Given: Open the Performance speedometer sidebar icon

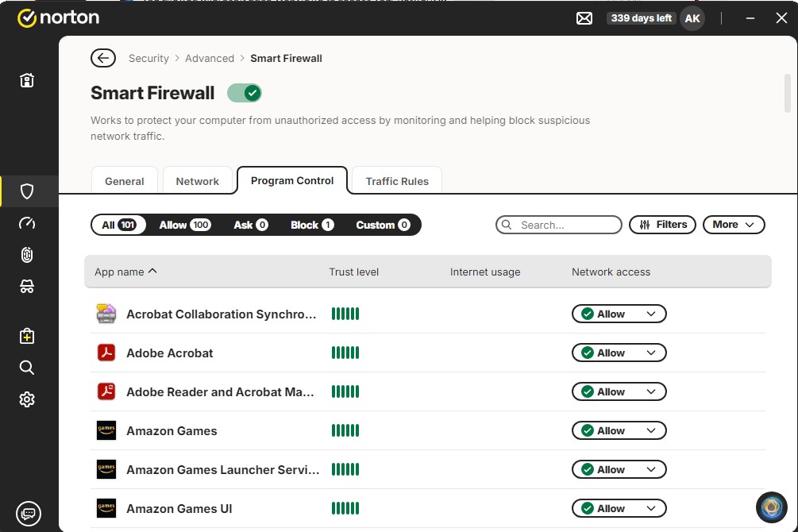Looking at the screenshot, I should [x=27, y=223].
